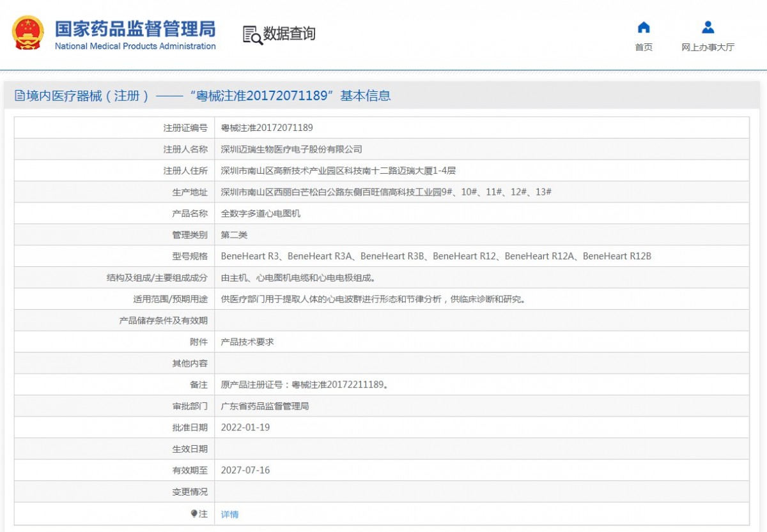Click the 注册证编号 row label
The height and width of the screenshot is (532, 767).
pos(185,128)
